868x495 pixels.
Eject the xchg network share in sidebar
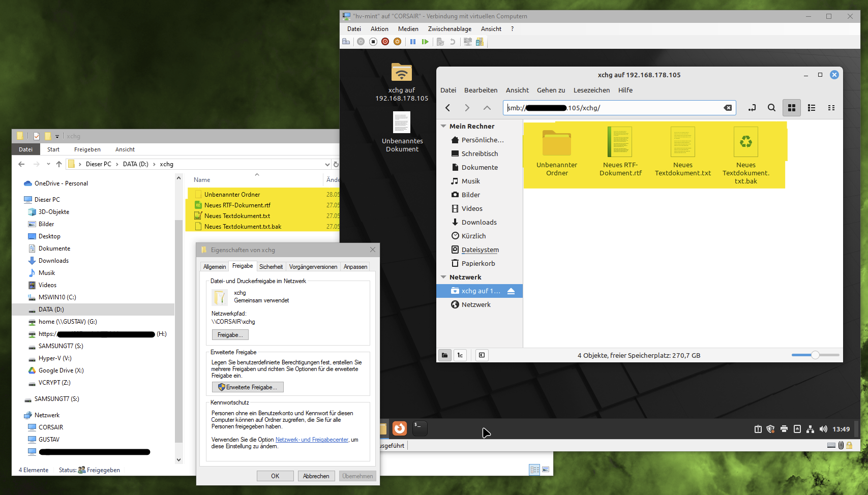[511, 291]
